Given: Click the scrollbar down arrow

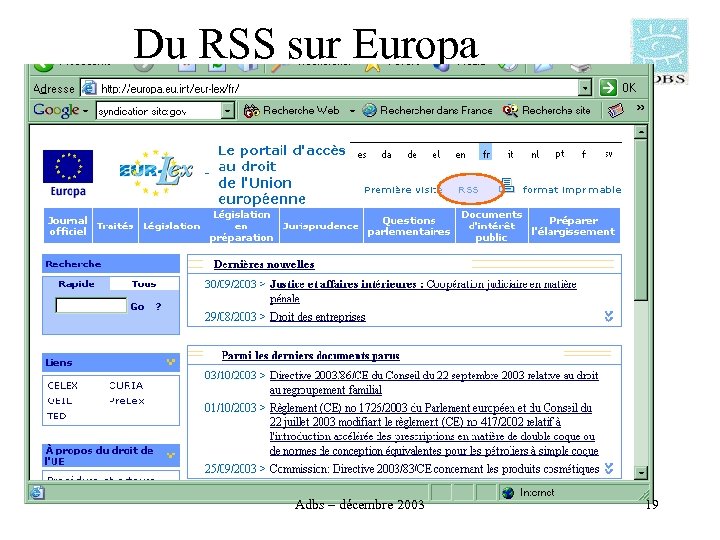Looking at the screenshot, I should coord(641,472).
